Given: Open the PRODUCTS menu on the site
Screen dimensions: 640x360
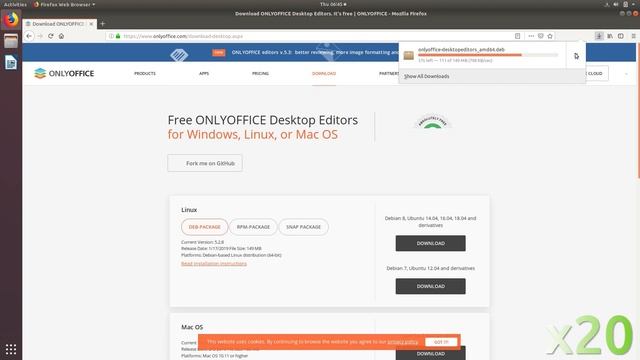Looking at the screenshot, I should tap(145, 73).
